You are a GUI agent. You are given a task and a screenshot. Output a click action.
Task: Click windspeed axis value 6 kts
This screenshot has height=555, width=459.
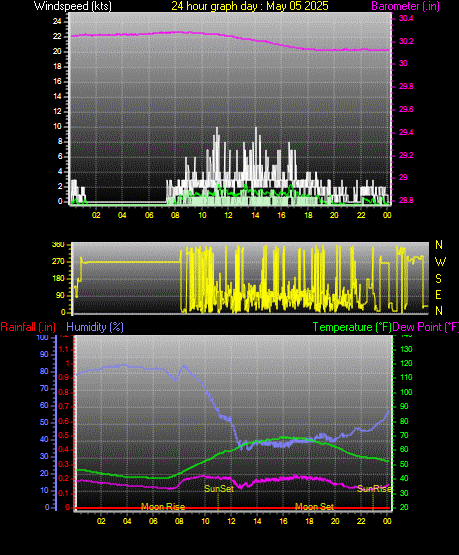pyautogui.click(x=60, y=156)
